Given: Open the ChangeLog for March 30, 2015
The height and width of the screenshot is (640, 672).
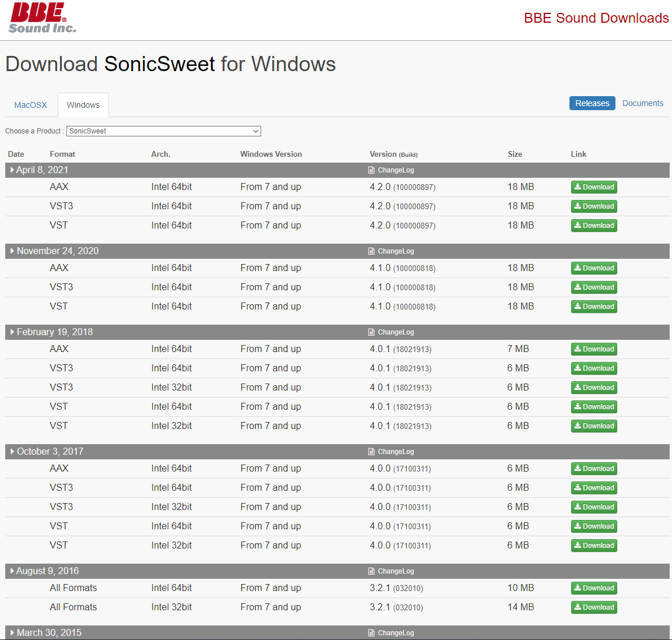Looking at the screenshot, I should [x=390, y=632].
